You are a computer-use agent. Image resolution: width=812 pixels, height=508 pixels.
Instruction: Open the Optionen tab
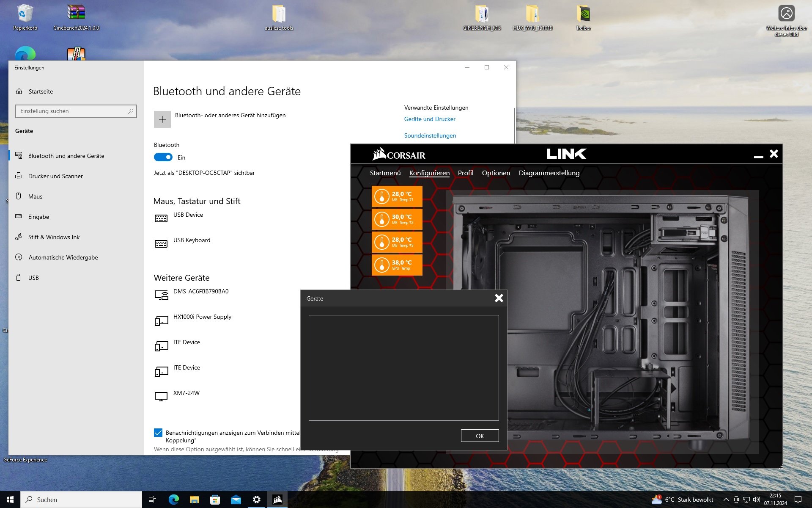496,173
